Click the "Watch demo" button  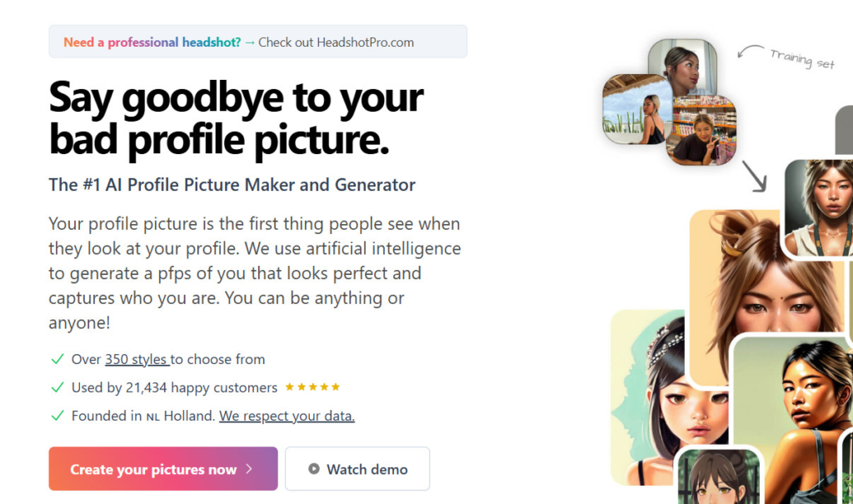pos(357,468)
